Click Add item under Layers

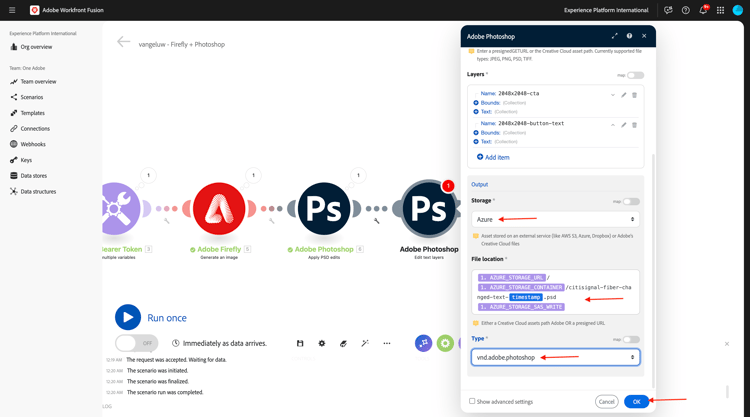[x=493, y=157]
